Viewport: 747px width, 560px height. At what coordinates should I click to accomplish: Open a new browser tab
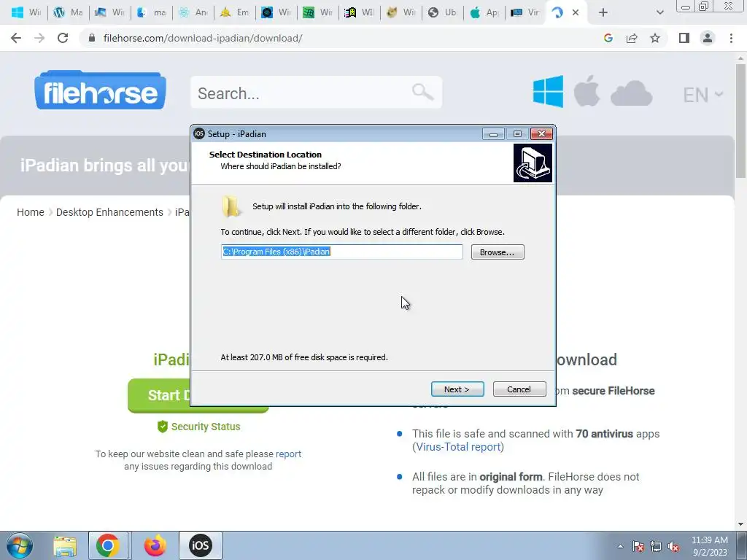point(603,12)
